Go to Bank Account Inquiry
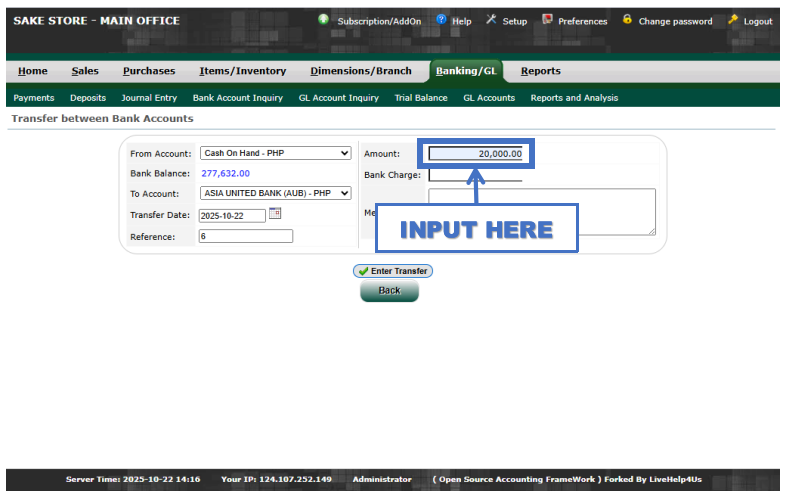The height and width of the screenshot is (497, 788). (x=238, y=98)
